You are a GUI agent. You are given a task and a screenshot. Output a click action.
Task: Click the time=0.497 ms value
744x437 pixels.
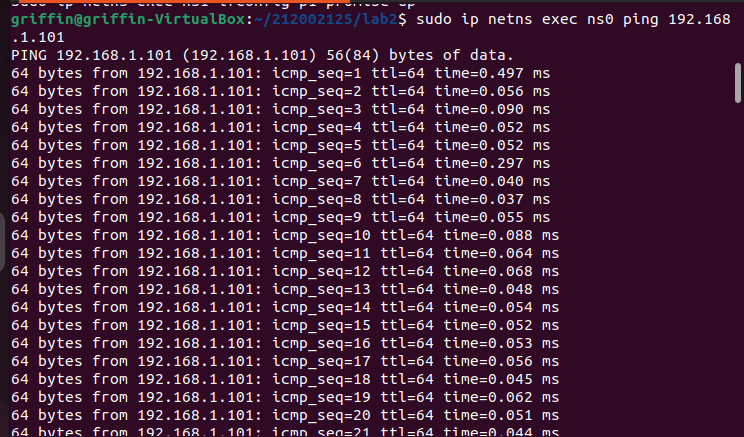[x=493, y=74]
